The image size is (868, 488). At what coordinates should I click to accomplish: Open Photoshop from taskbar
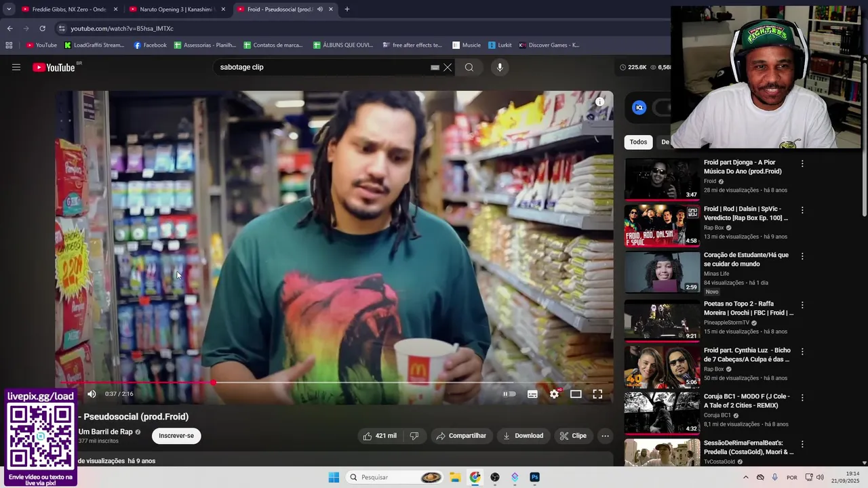[534, 477]
